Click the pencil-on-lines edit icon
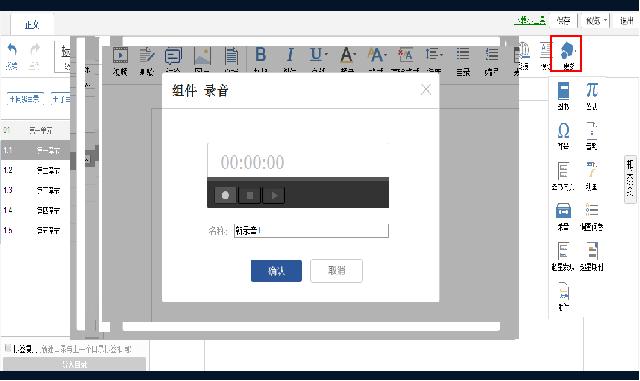Screen dimensions: 640x381 point(147,56)
